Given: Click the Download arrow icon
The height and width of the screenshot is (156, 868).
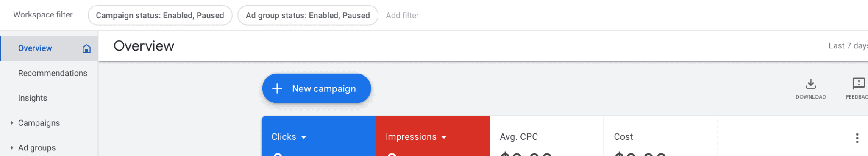Looking at the screenshot, I should 811,84.
